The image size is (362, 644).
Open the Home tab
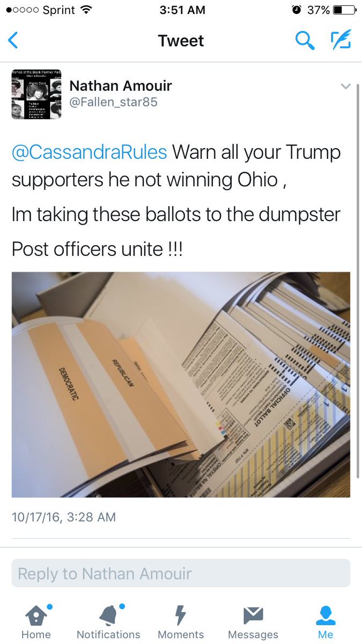pyautogui.click(x=36, y=622)
